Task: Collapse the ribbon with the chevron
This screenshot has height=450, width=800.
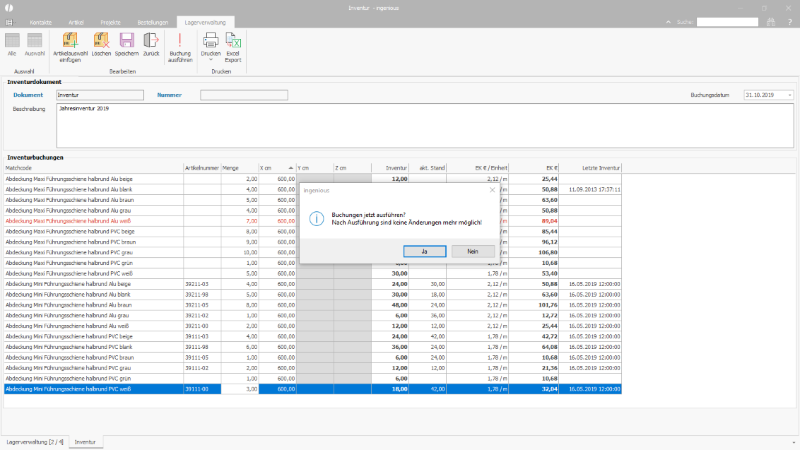Action: pos(668,22)
